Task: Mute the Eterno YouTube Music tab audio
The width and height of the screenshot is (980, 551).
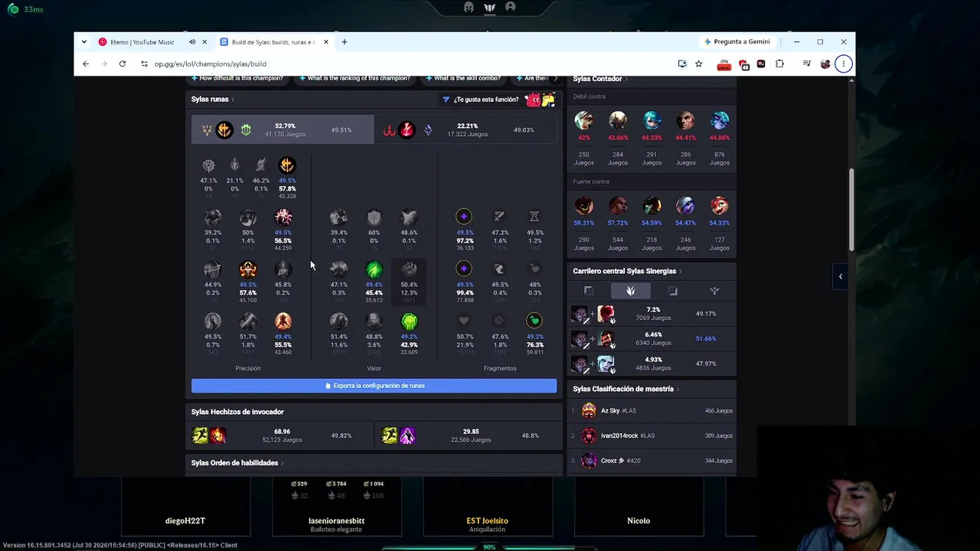Action: click(x=192, y=42)
